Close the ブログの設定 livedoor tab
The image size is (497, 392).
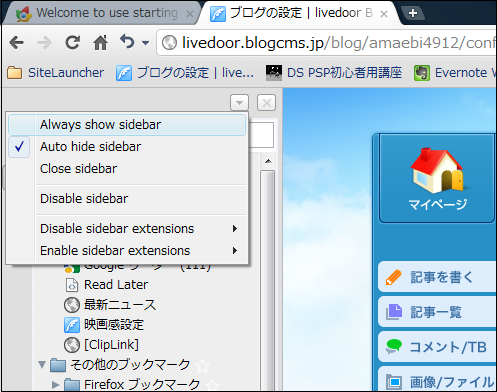click(x=384, y=14)
